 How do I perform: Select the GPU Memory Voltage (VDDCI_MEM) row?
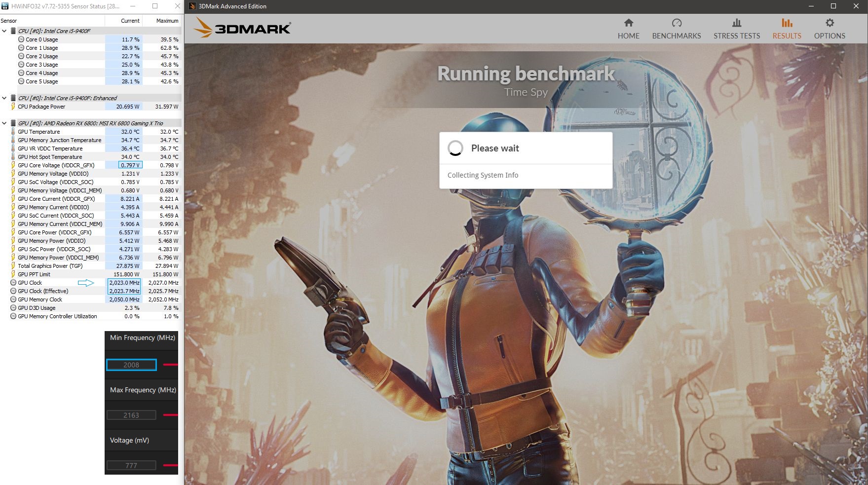91,190
